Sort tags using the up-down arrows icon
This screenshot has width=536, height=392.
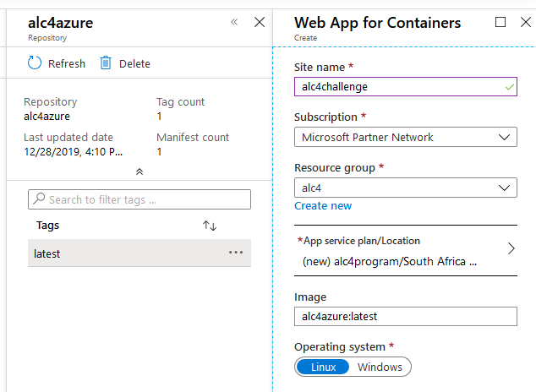click(210, 226)
